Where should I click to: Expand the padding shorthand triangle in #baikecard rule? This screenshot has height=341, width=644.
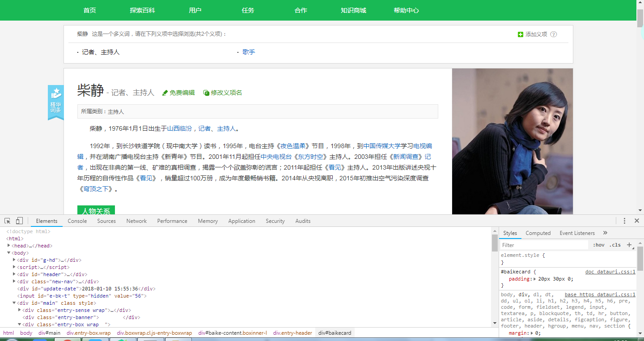pos(535,279)
